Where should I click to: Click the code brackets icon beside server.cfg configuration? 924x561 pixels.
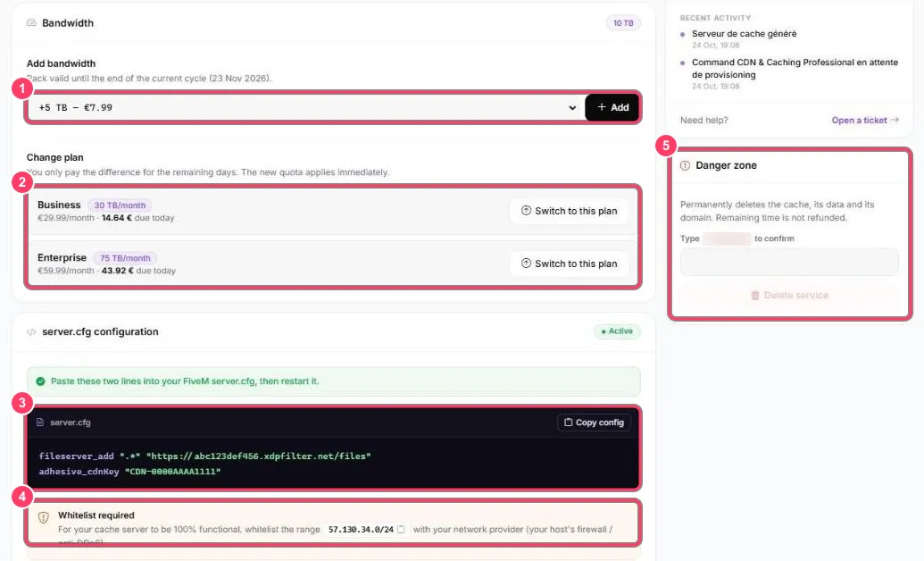pyautogui.click(x=31, y=332)
